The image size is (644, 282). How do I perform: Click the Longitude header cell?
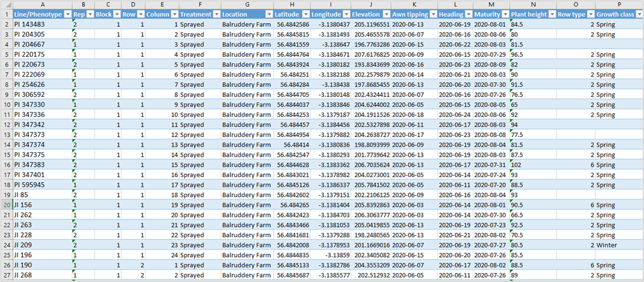coord(326,14)
